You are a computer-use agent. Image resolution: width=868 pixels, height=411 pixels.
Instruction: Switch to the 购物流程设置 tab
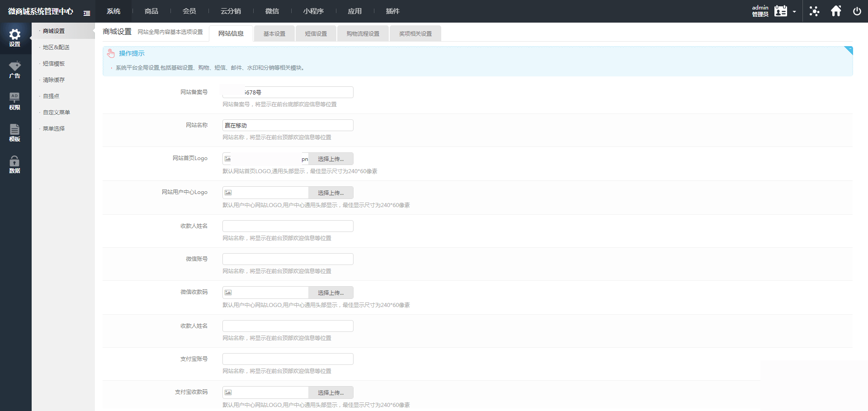363,34
